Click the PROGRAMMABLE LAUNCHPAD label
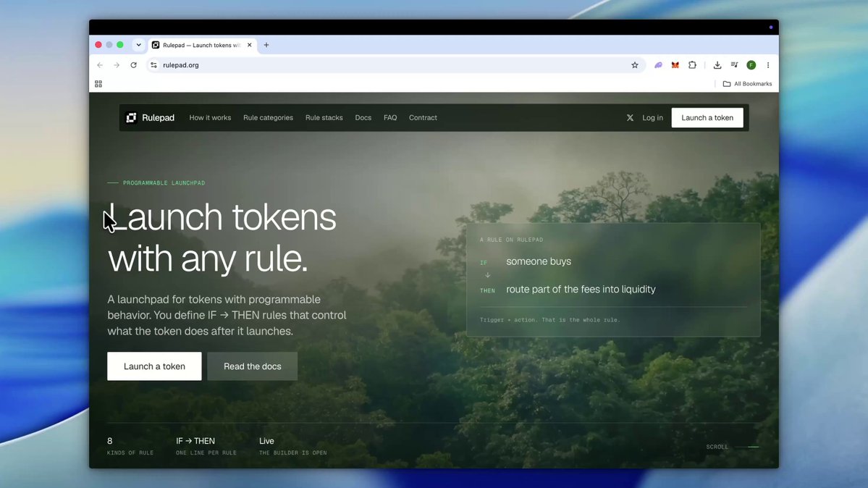 coord(164,182)
